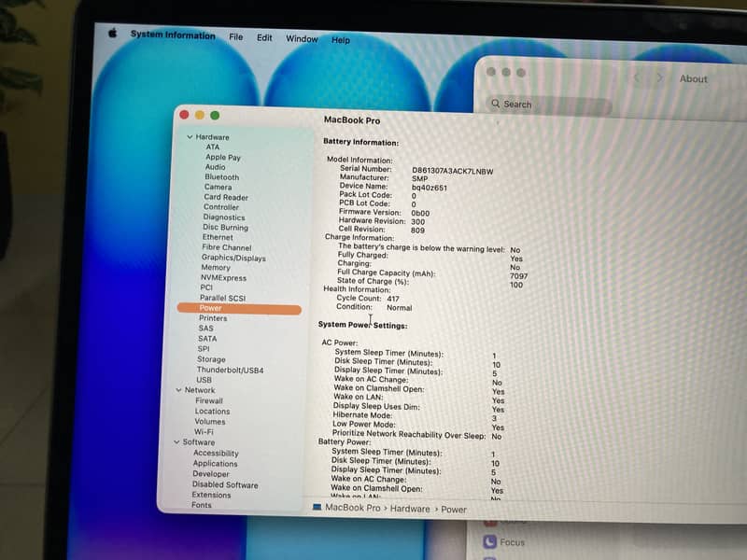Image resolution: width=747 pixels, height=560 pixels.
Task: Click the magnifier icon in the About window
Action: pos(496,104)
